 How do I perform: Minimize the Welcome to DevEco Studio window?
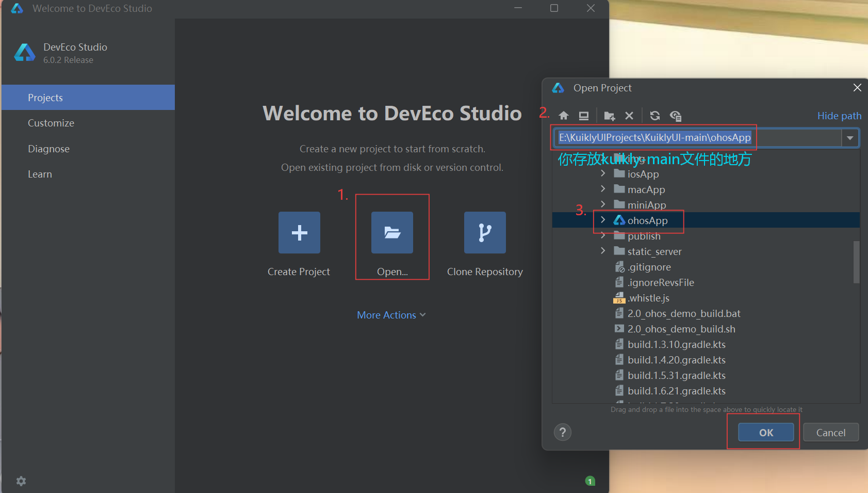[518, 8]
